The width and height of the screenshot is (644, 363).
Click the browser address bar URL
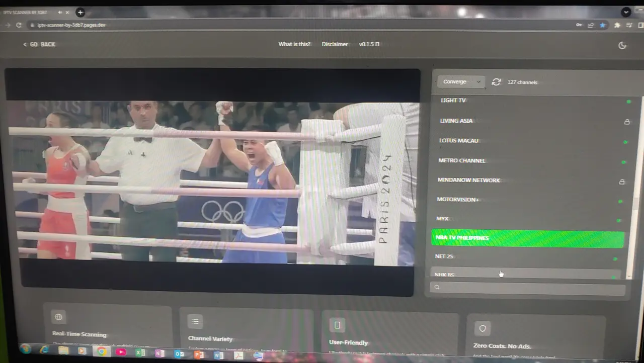point(71,25)
